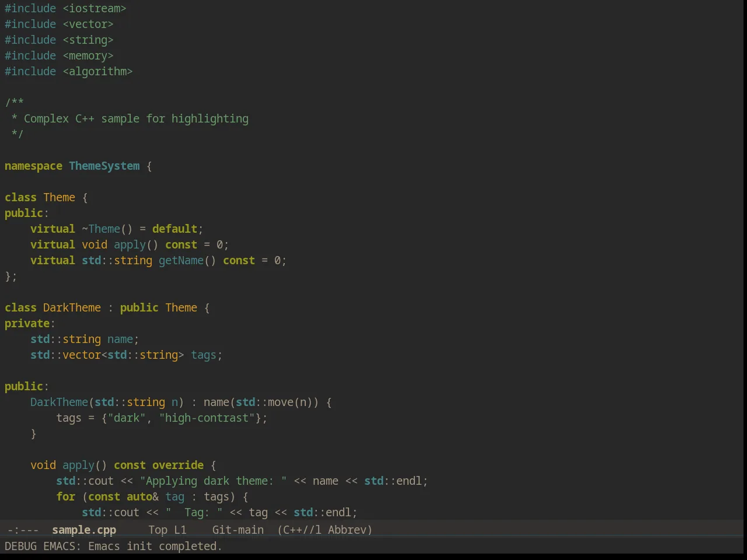This screenshot has height=560, width=747.
Task: Click the -:--- buffer status flags
Action: (x=23, y=530)
